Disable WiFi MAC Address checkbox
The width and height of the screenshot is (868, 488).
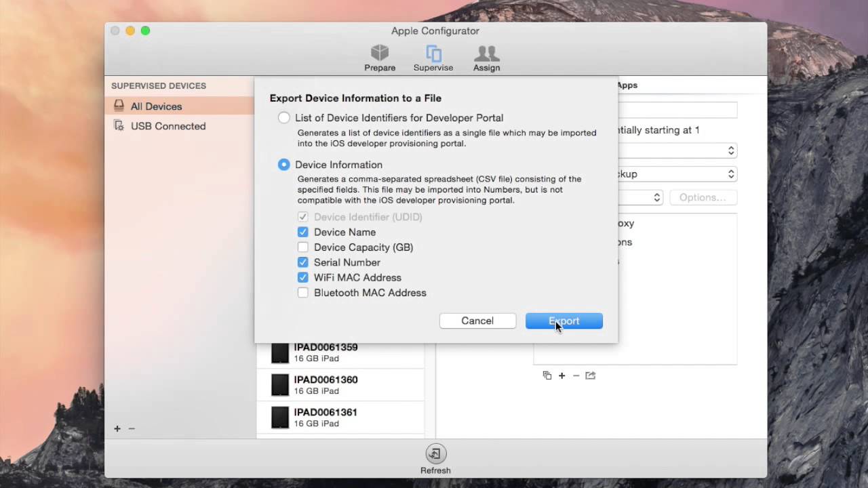click(x=303, y=277)
